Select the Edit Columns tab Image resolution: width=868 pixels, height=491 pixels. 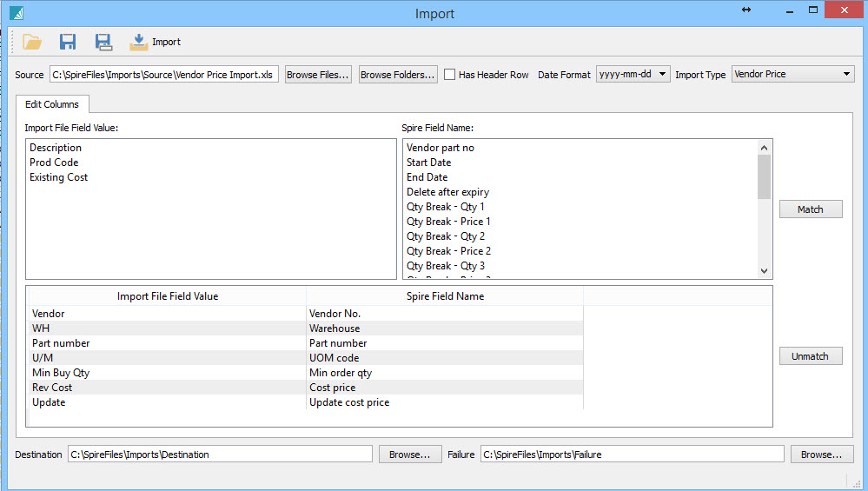pos(51,104)
